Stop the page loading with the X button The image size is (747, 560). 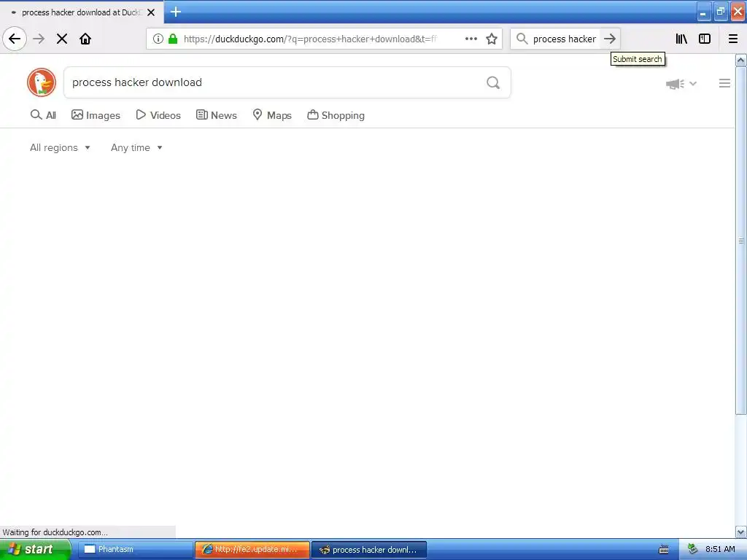click(x=62, y=39)
